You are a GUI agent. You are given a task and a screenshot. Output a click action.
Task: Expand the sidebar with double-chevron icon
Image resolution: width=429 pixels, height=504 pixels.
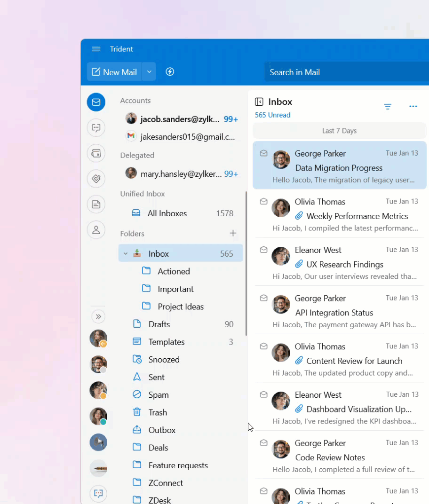[x=98, y=316]
